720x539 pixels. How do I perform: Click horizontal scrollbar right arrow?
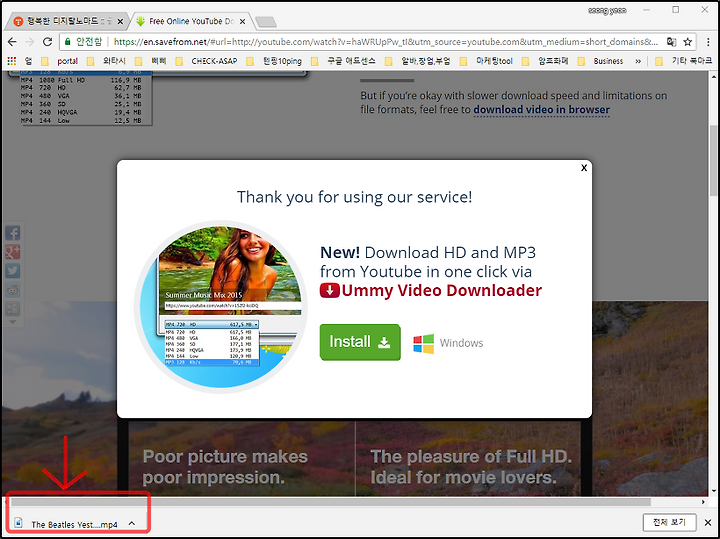point(703,502)
